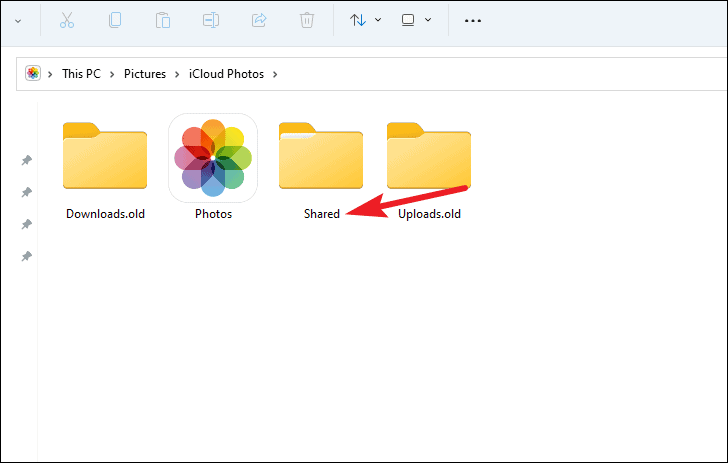Click the View layout icon

point(408,20)
